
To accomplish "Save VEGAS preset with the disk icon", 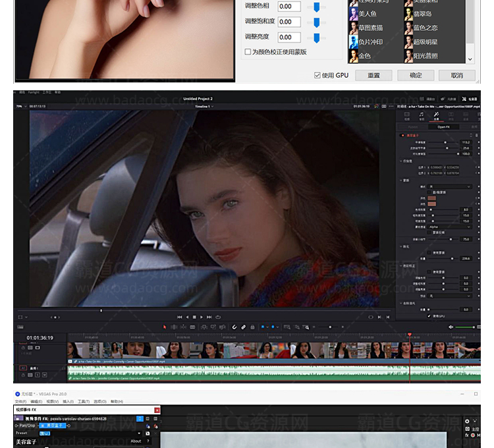I will click(x=148, y=434).
